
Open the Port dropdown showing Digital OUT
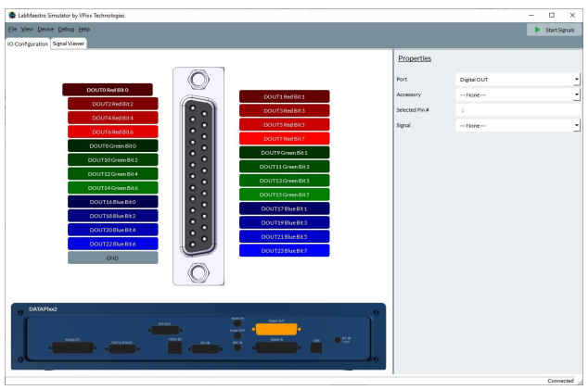(x=518, y=79)
